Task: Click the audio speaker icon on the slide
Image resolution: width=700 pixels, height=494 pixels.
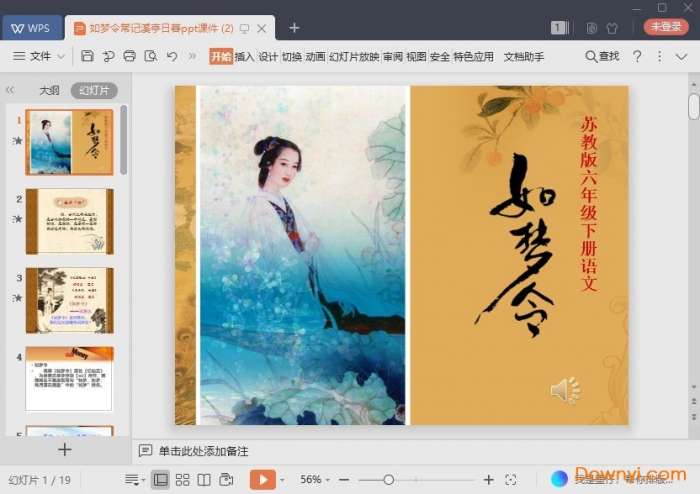Action: pos(565,391)
